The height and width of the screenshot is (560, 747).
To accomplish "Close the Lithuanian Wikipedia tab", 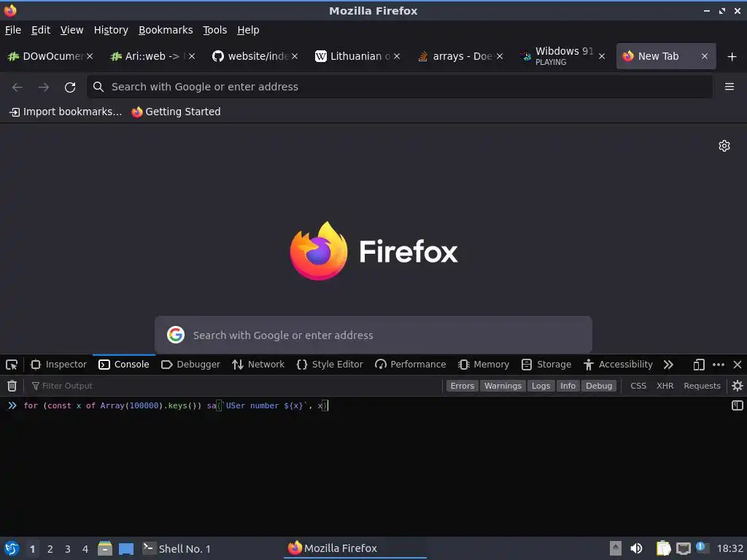I will click(397, 56).
